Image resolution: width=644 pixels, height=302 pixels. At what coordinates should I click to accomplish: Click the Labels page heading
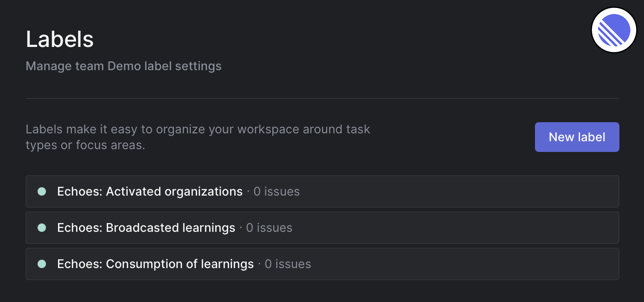pos(60,39)
